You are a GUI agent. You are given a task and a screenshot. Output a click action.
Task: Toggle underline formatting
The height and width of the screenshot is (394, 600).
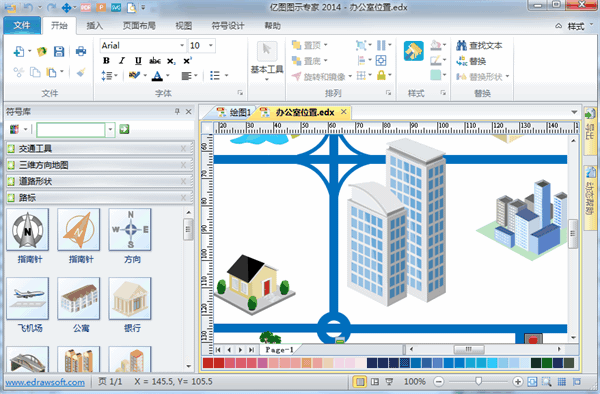[x=138, y=60]
